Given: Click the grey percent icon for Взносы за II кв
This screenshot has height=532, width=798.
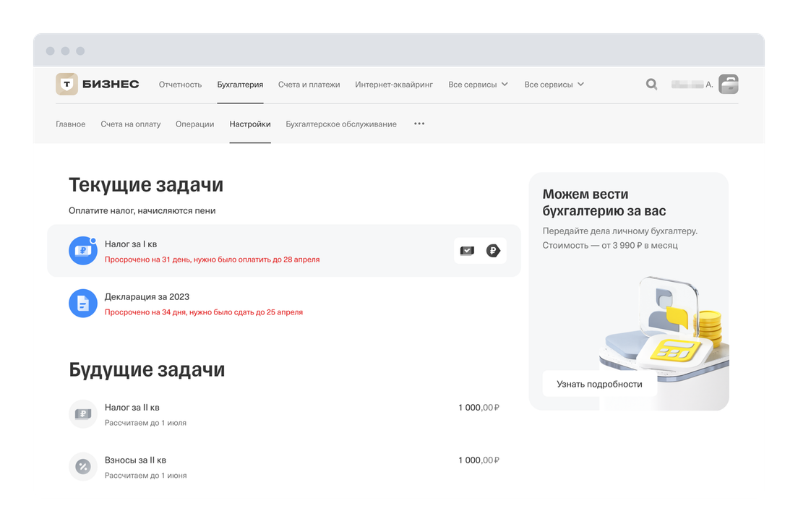Looking at the screenshot, I should (x=83, y=467).
